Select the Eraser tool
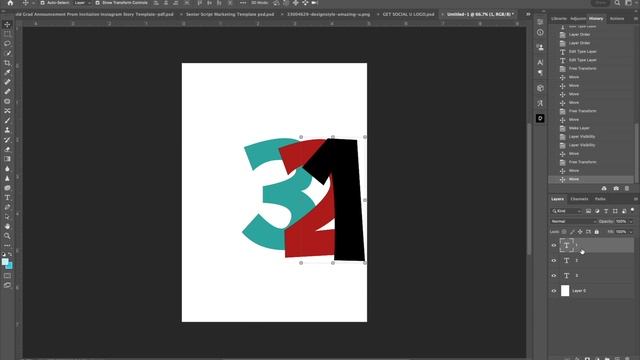The image size is (640, 360). pyautogui.click(x=7, y=149)
